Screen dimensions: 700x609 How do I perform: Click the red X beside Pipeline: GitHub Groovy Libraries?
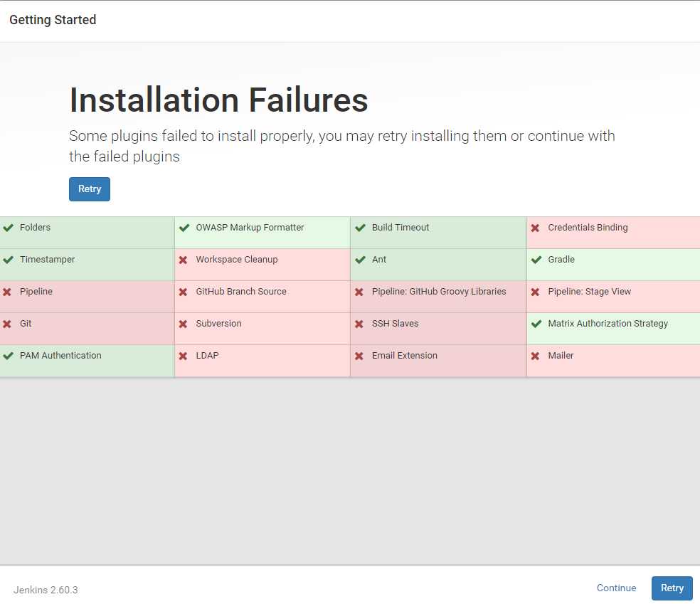(359, 292)
